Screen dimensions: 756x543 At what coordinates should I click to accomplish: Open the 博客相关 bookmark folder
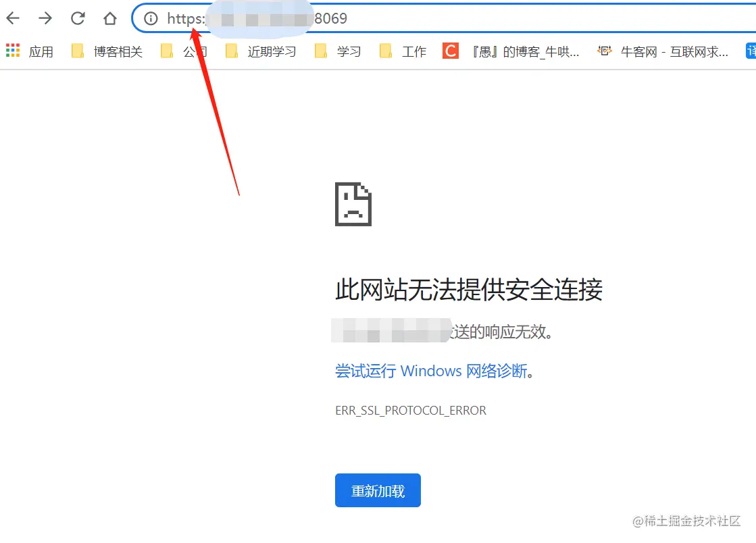pos(107,51)
